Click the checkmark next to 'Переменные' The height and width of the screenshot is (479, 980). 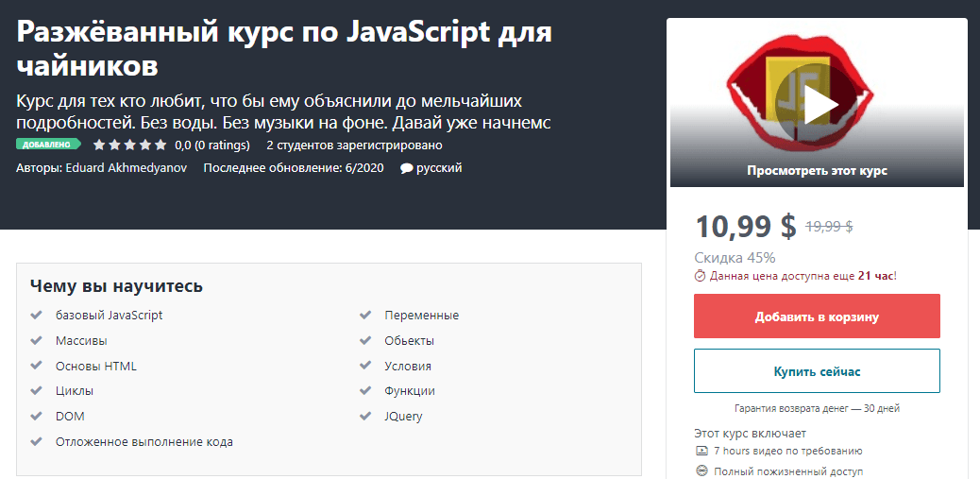(365, 315)
